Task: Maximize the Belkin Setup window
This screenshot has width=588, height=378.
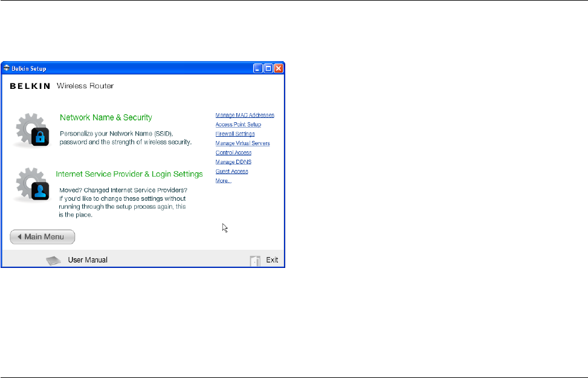Action: (268, 68)
